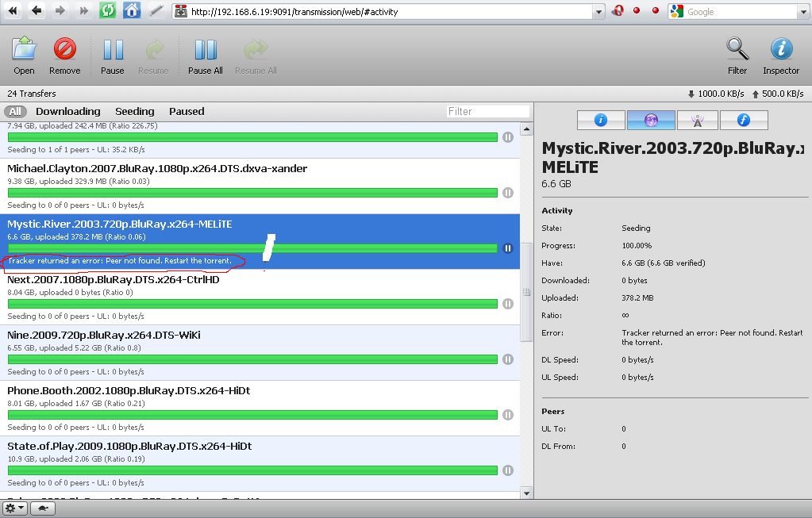Viewport: 812px width, 518px height.
Task: Click the address bar URL
Action: [x=294, y=11]
